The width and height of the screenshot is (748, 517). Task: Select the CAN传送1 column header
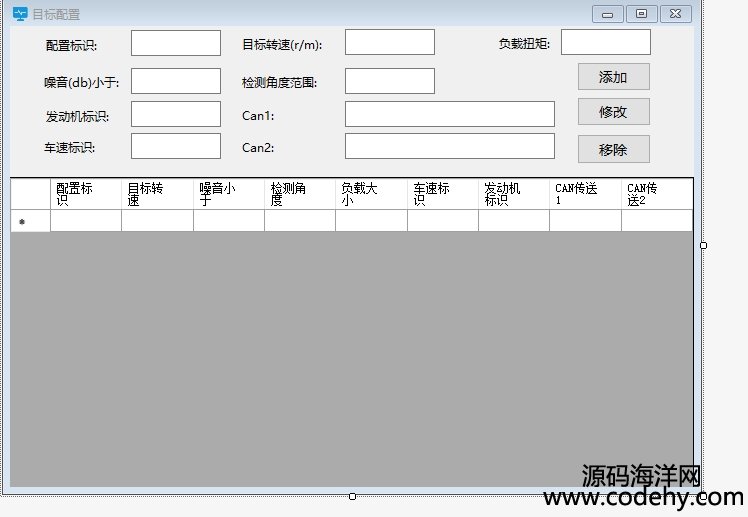pyautogui.click(x=586, y=194)
